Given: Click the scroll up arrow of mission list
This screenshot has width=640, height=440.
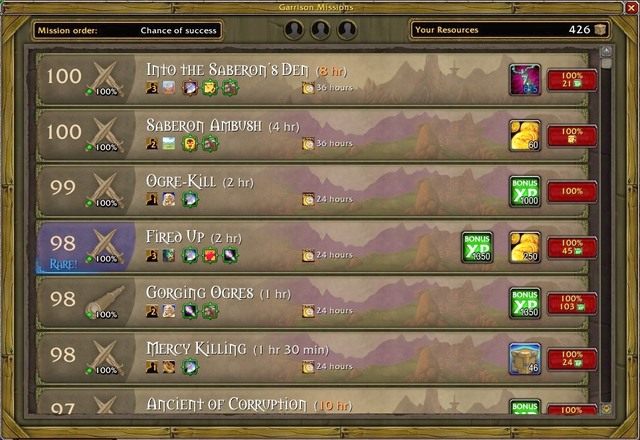Looking at the screenshot, I should 606,51.
